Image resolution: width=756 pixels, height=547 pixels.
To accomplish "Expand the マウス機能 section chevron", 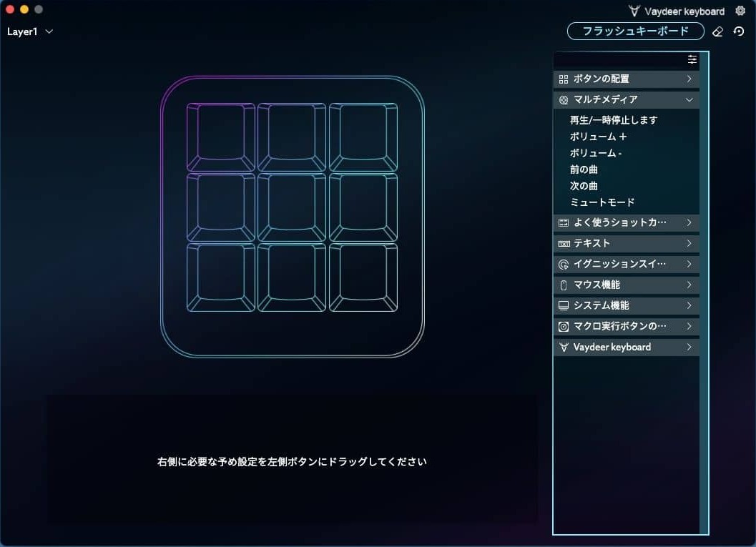I will (x=689, y=285).
